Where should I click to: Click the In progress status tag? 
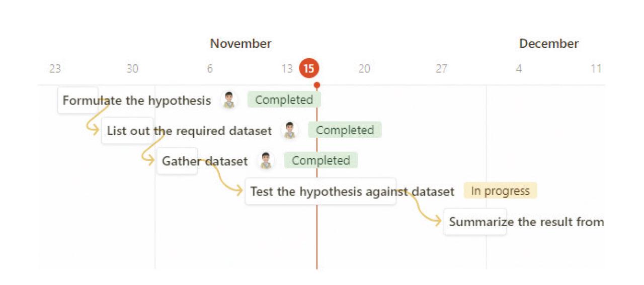(500, 191)
